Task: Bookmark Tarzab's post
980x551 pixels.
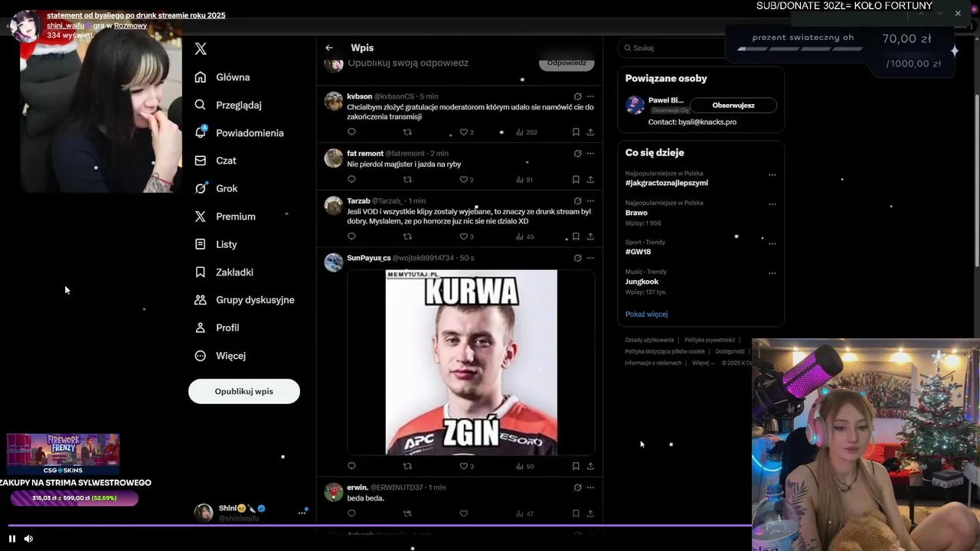Action: point(576,236)
